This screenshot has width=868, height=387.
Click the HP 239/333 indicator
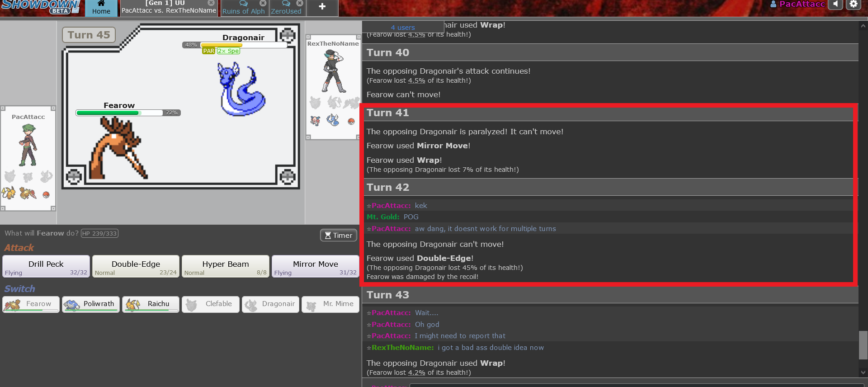[100, 233]
